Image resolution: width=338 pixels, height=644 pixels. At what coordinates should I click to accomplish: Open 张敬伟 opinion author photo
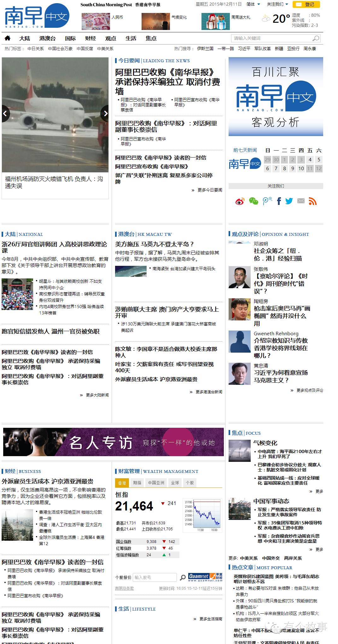[x=240, y=277]
